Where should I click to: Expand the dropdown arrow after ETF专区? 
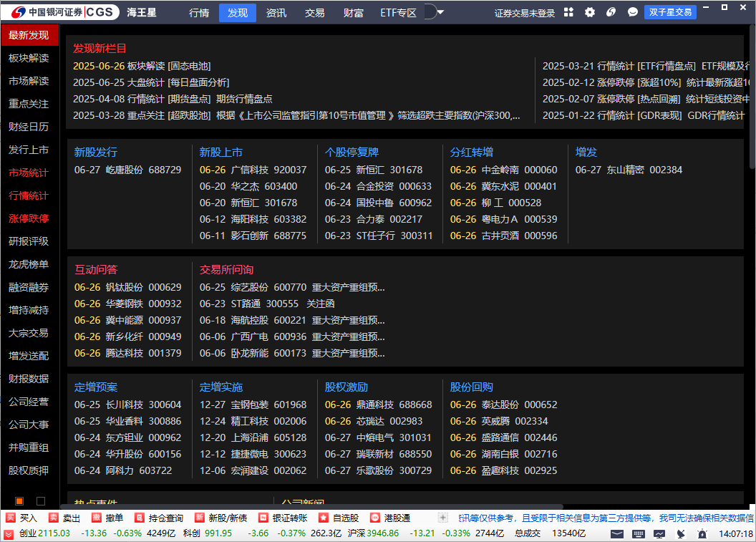440,12
